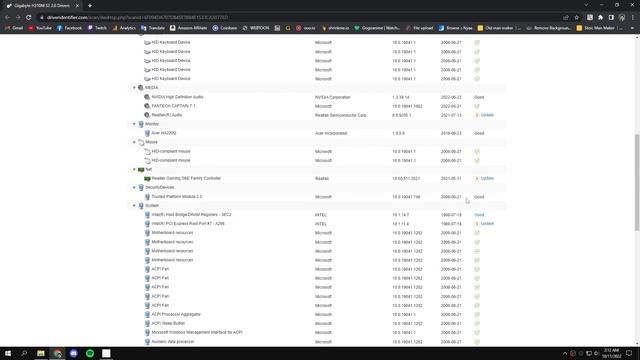The height and width of the screenshot is (360, 640).
Task: Click the NVIDIA Corporation vendor cell
Action: tap(333, 97)
